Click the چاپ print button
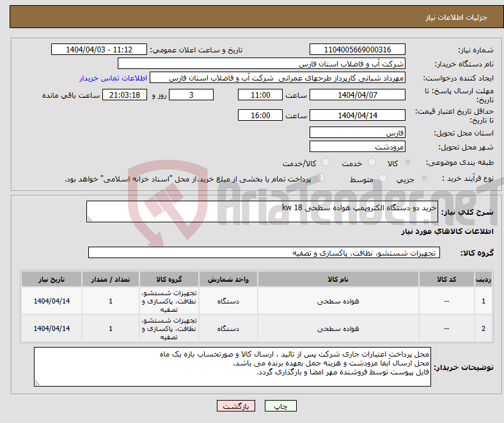Viewport: 504px width, 423px height. 281,406
